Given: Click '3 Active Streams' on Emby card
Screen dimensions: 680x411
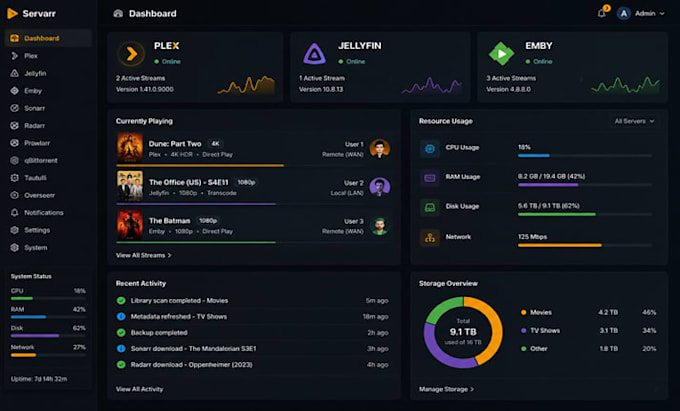Looking at the screenshot, I should point(511,78).
